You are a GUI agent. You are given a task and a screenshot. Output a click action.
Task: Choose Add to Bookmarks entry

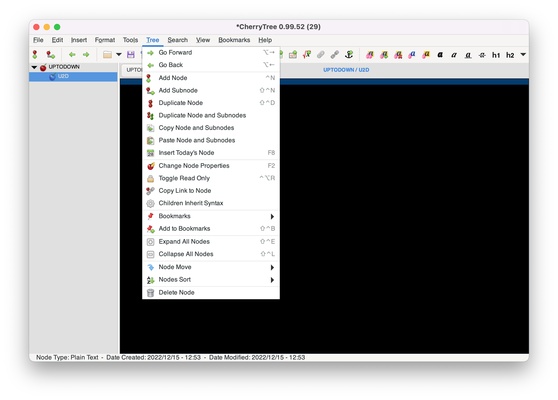pyautogui.click(x=211, y=228)
